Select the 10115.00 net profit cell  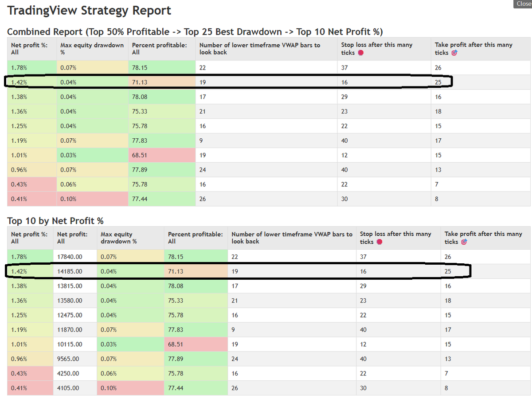click(75, 344)
